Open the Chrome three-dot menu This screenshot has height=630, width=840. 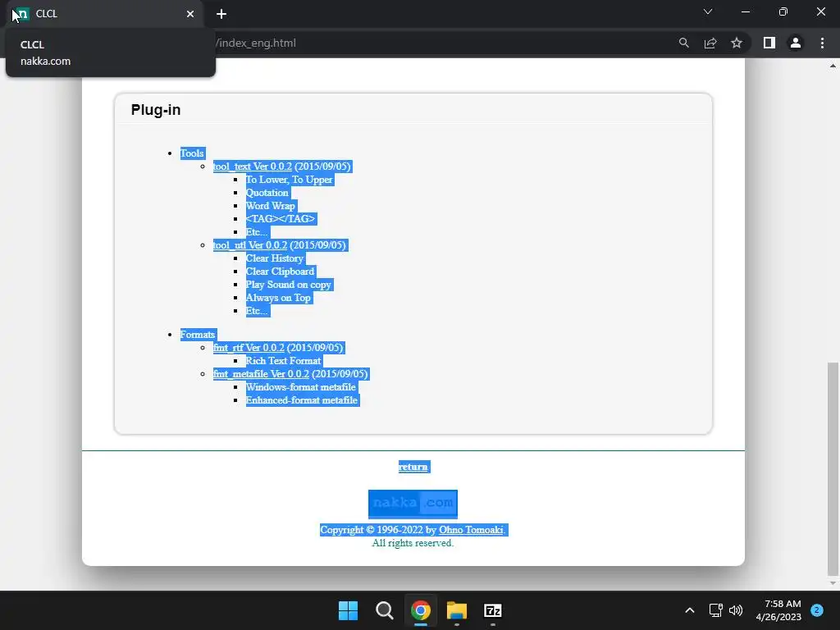[x=822, y=43]
